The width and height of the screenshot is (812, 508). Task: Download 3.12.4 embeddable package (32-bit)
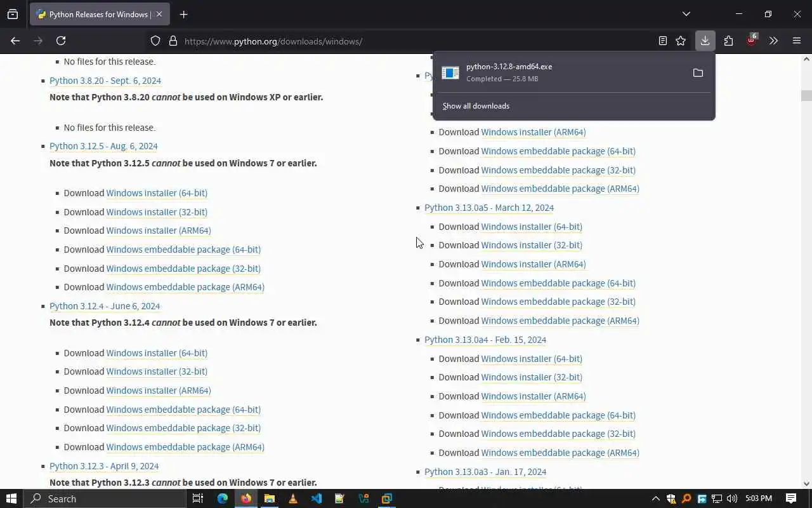[183, 428]
